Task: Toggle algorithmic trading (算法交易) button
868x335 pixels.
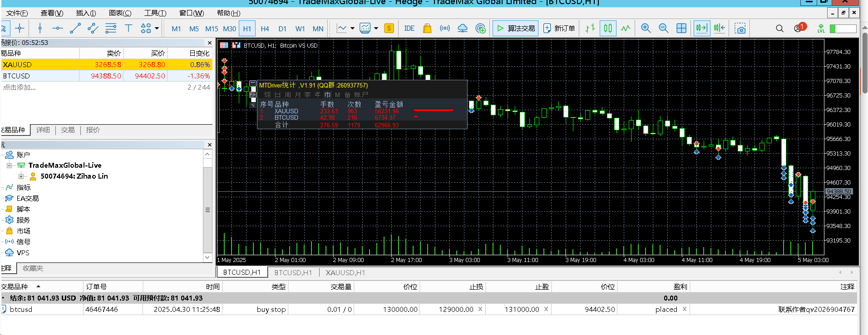Action: pos(516,29)
